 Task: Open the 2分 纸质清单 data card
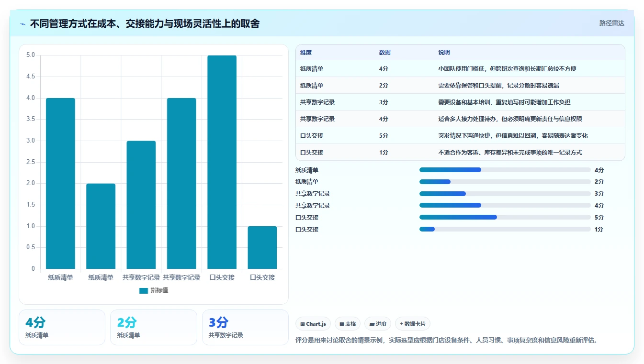coord(154,327)
